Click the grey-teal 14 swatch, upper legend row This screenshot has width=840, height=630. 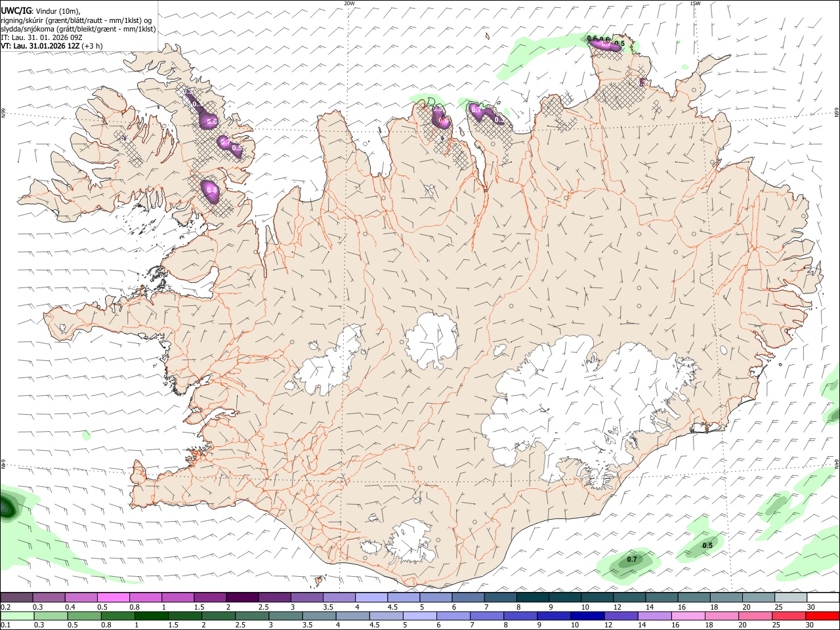click(x=661, y=597)
